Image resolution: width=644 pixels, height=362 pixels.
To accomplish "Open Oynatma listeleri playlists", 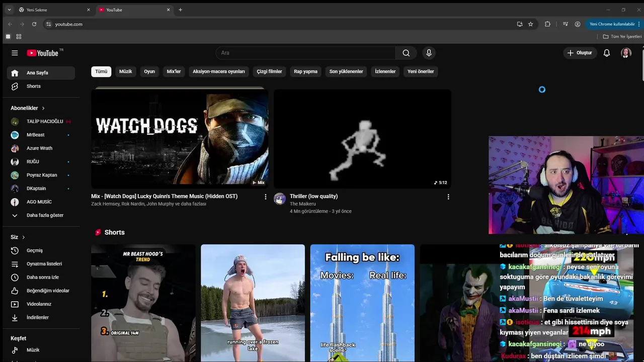I will tap(41, 264).
